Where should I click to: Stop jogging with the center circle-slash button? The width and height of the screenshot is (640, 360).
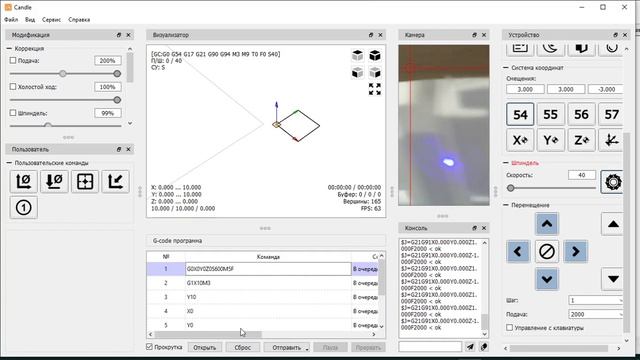pyautogui.click(x=547, y=251)
